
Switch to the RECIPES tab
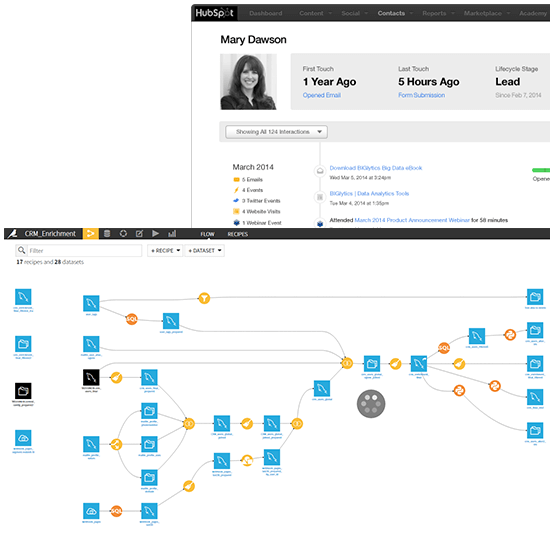(237, 234)
